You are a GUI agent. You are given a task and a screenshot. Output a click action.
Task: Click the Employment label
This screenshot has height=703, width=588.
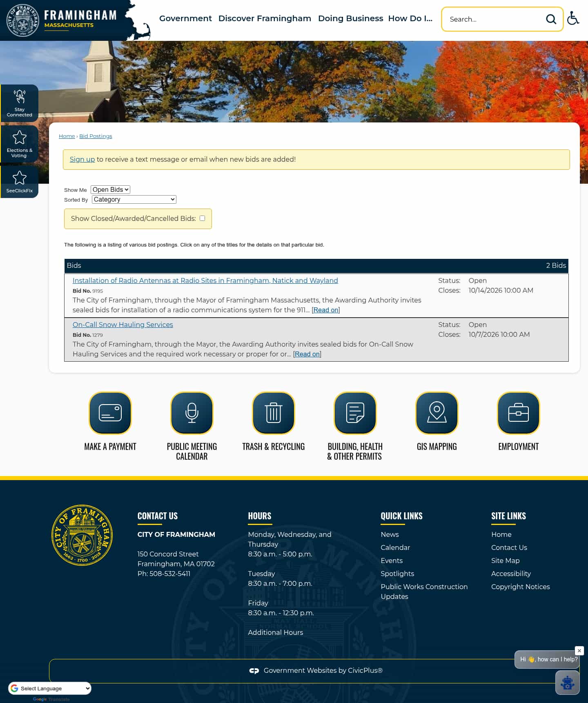[519, 447]
